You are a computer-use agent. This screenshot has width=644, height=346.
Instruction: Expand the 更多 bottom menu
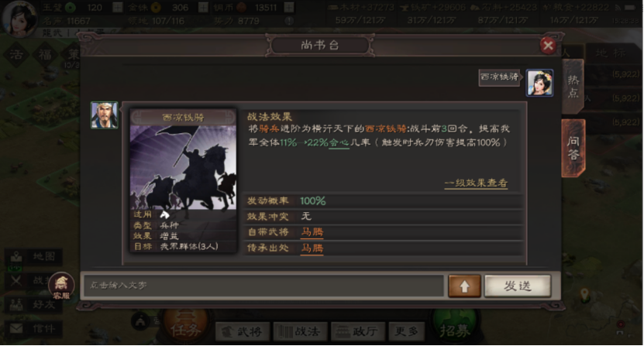click(407, 331)
